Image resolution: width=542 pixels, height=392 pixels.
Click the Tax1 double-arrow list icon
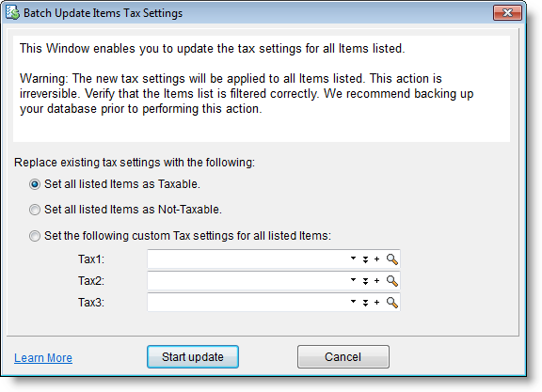point(365,259)
